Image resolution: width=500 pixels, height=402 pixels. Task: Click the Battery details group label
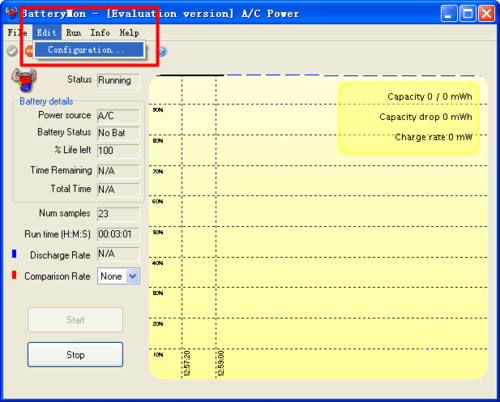[x=46, y=101]
